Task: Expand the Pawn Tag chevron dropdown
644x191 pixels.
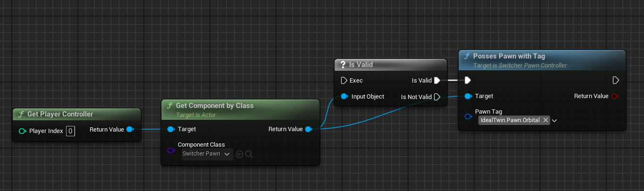Action: pyautogui.click(x=554, y=121)
